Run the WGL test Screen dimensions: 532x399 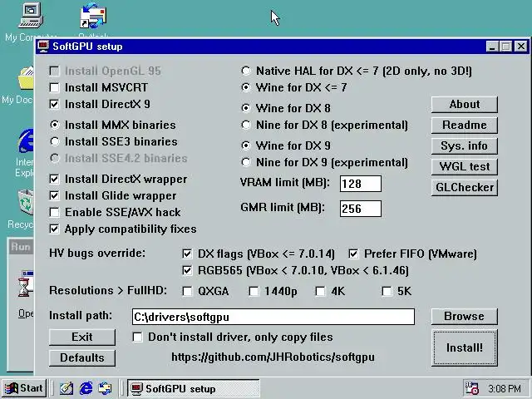[x=465, y=166]
